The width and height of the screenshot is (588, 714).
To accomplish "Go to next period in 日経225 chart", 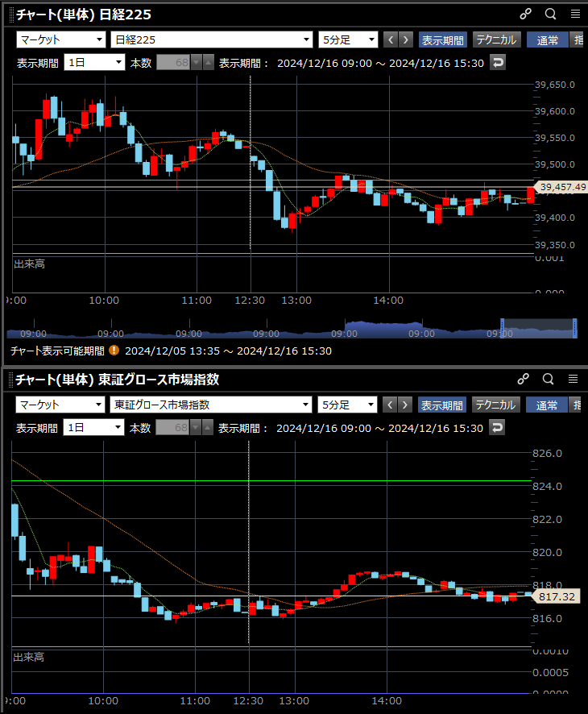I will click(405, 39).
